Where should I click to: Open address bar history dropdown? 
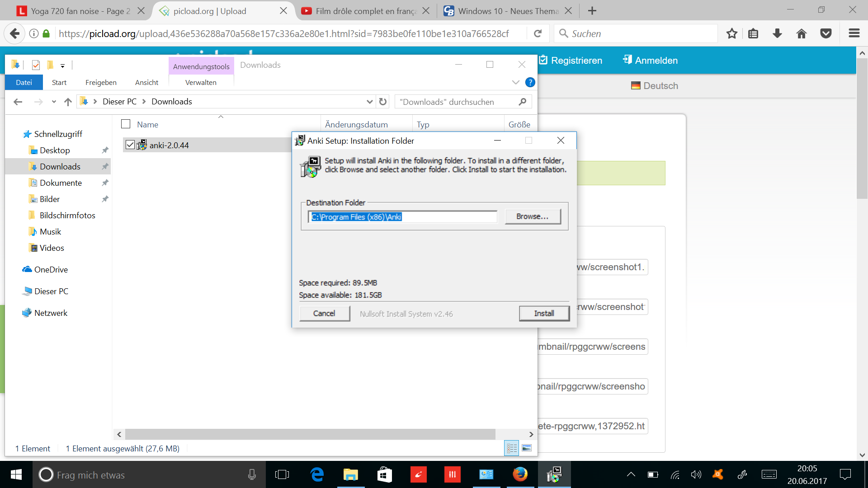[x=369, y=102]
